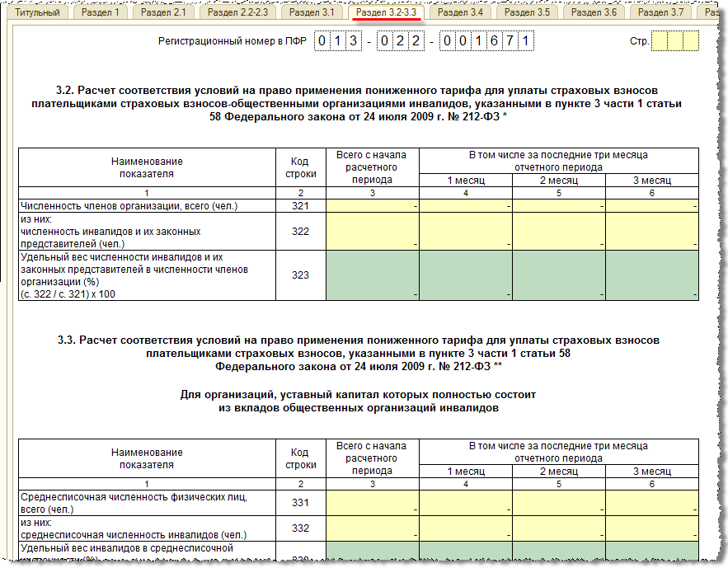The height and width of the screenshot is (568, 728).
Task: Open the Раздел 1 tab
Action: [101, 12]
